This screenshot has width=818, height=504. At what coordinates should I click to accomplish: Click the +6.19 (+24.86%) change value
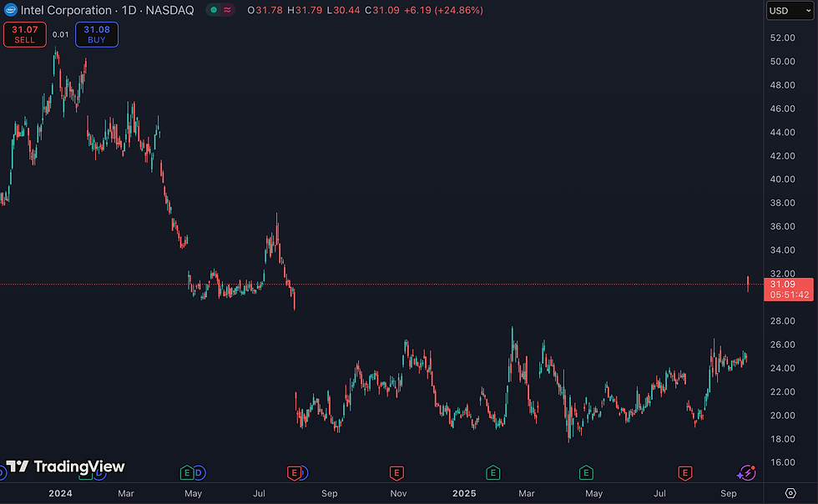(x=443, y=10)
